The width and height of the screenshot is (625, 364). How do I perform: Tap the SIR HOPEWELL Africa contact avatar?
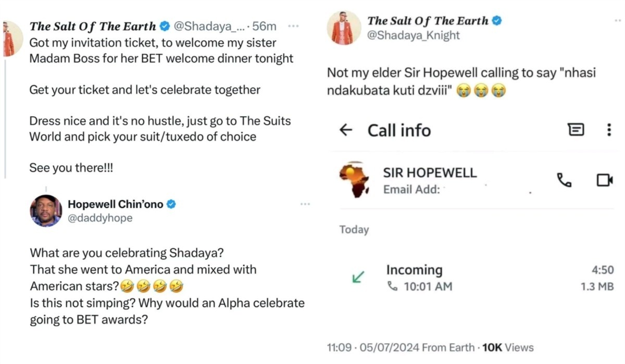point(354,180)
